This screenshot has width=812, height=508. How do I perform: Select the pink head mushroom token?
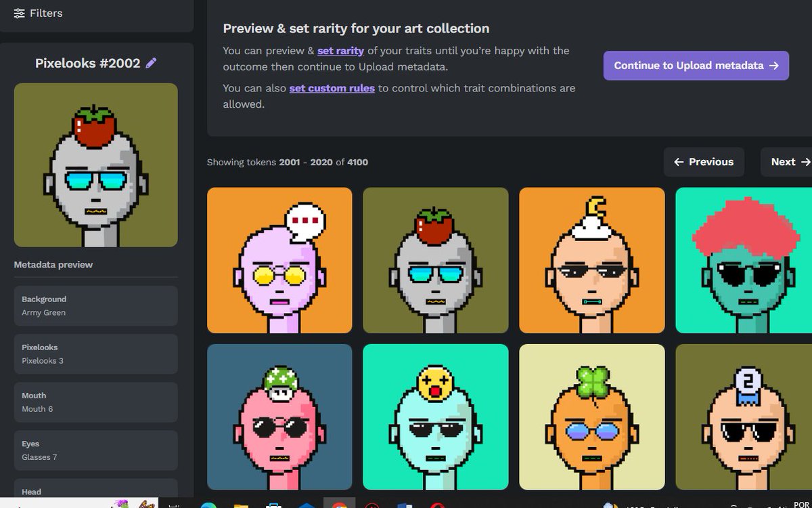(279, 417)
